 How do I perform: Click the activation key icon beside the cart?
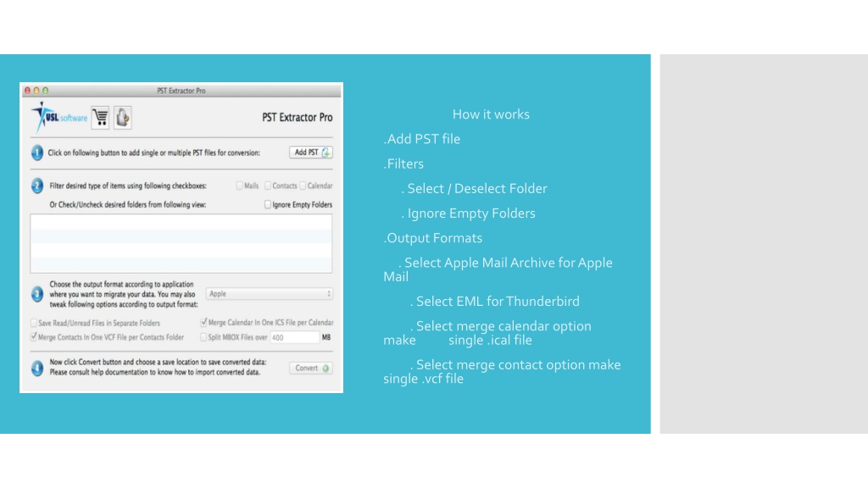pyautogui.click(x=123, y=117)
